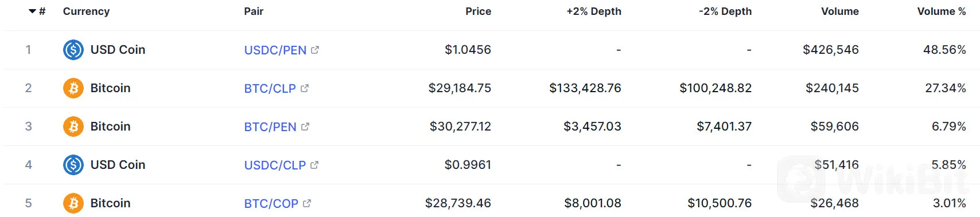Viewport: 980px width, 217px height.
Task: Open the BTC/CLP trading pair link
Action: [270, 89]
